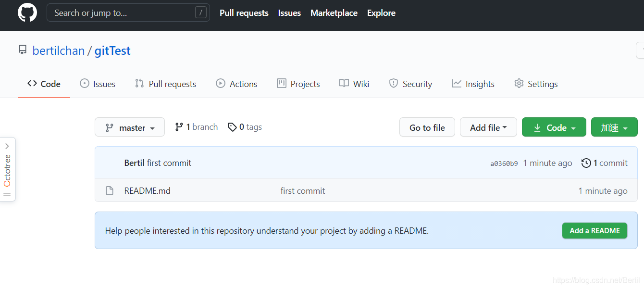Viewport: 644px width, 289px height.
Task: Click the commit history clock icon
Action: (586, 163)
